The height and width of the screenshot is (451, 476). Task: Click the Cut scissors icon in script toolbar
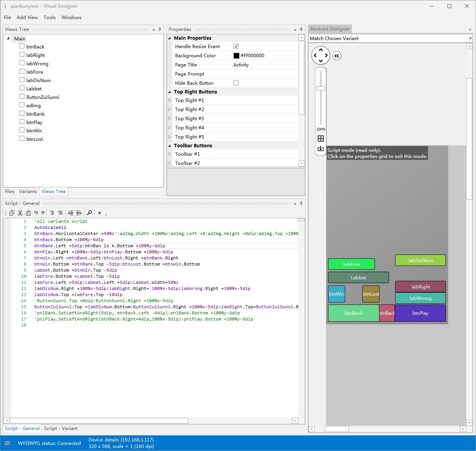click(x=20, y=213)
